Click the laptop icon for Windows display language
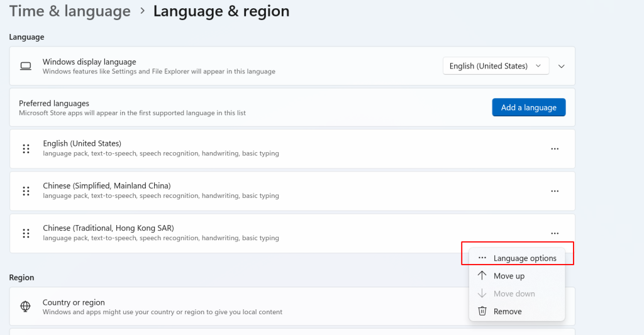The height and width of the screenshot is (335, 644). point(26,66)
